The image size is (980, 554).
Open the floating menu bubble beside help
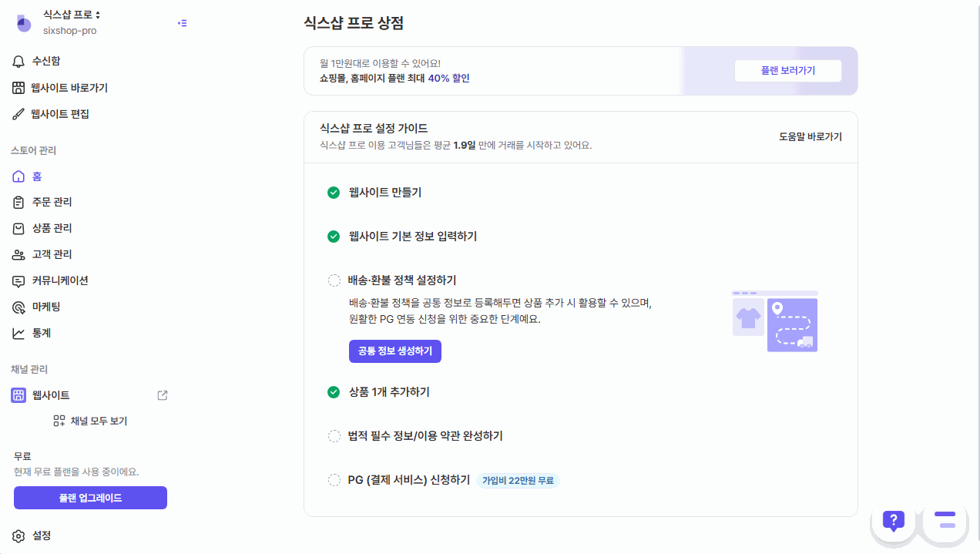coord(945,519)
